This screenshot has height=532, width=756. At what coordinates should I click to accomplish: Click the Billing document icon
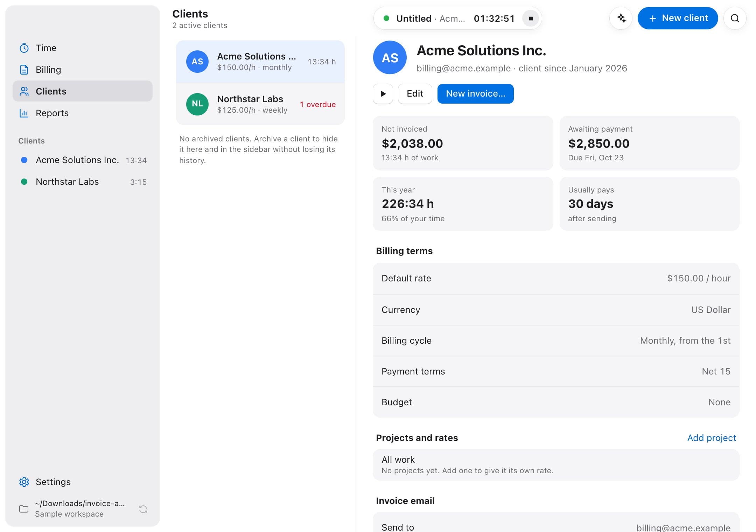tap(24, 70)
